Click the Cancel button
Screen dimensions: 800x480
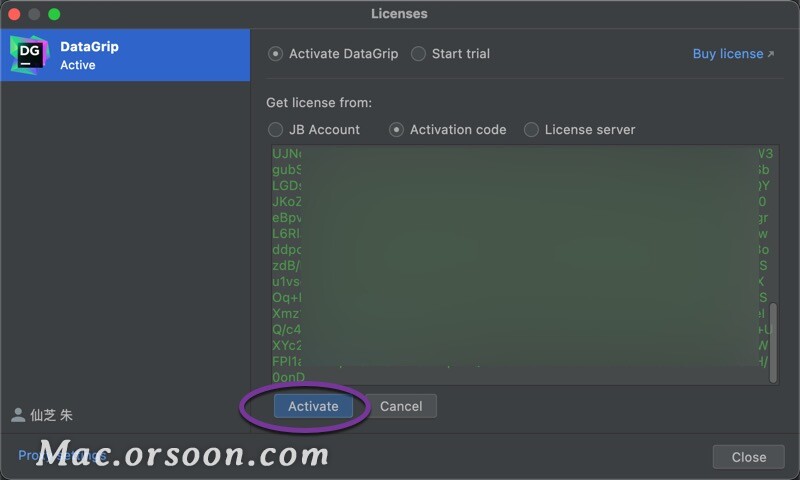tap(401, 406)
